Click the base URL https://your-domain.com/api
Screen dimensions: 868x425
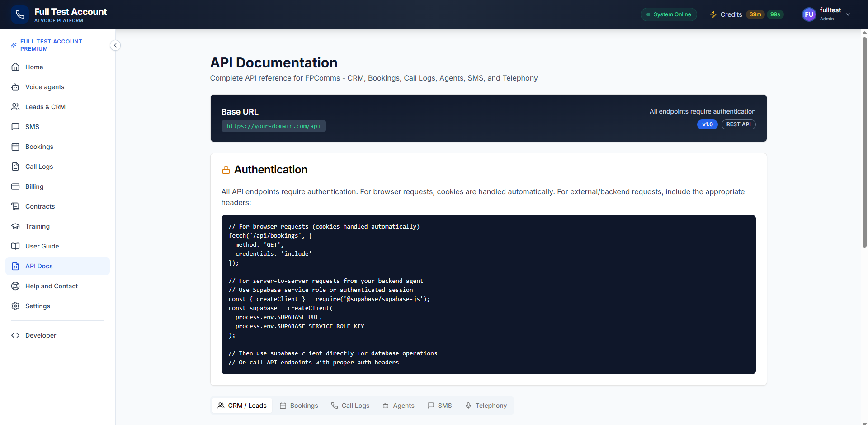click(x=273, y=126)
